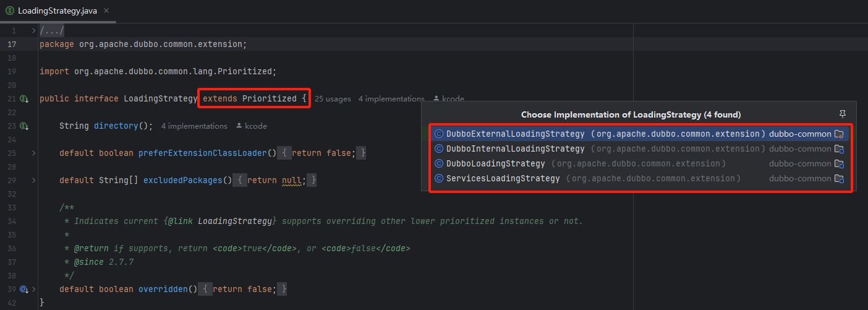Click the module folder icon on the DubboLoadingStrategy row
Image resolution: width=868 pixels, height=310 pixels.
(839, 164)
